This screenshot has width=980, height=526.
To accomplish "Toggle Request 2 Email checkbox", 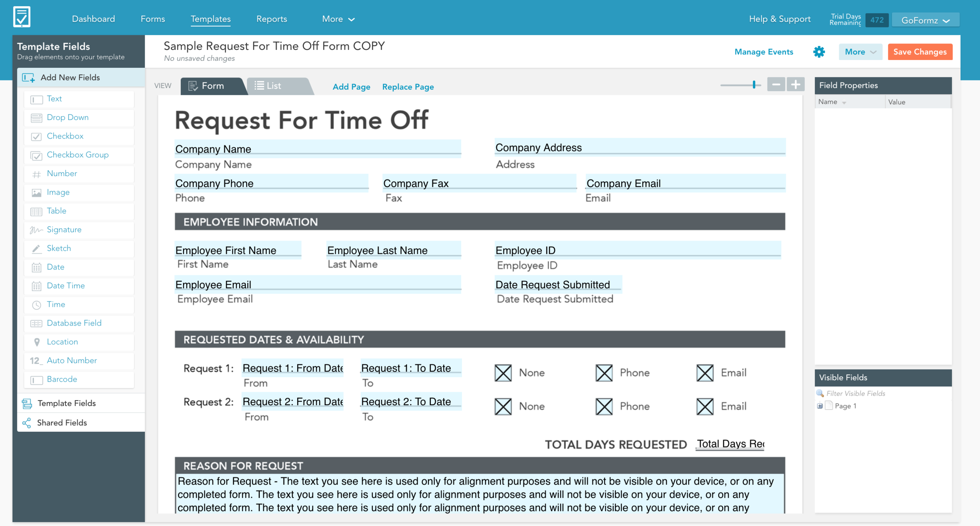I will click(x=705, y=406).
